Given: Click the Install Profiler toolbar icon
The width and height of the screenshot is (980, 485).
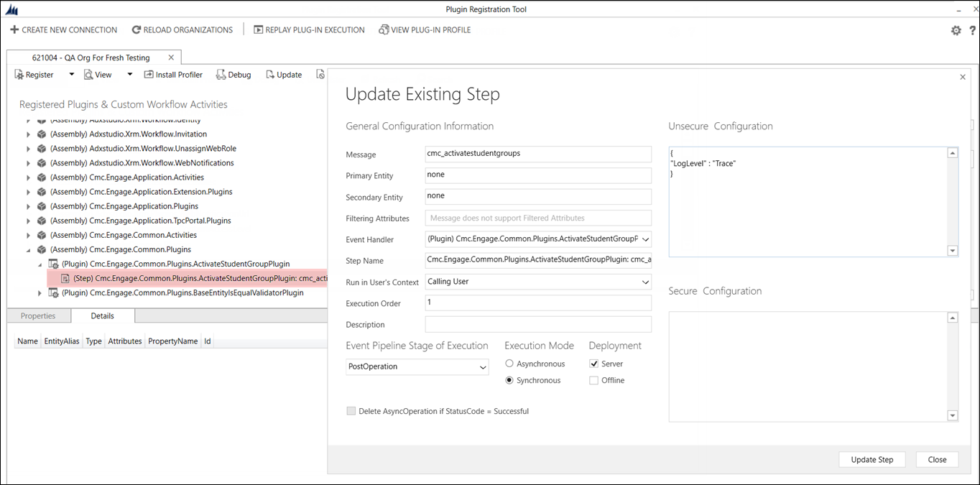Looking at the screenshot, I should (x=149, y=75).
